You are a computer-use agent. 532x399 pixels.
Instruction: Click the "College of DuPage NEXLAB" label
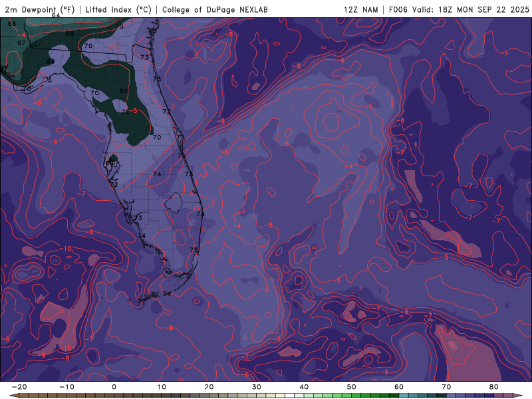[x=215, y=9]
